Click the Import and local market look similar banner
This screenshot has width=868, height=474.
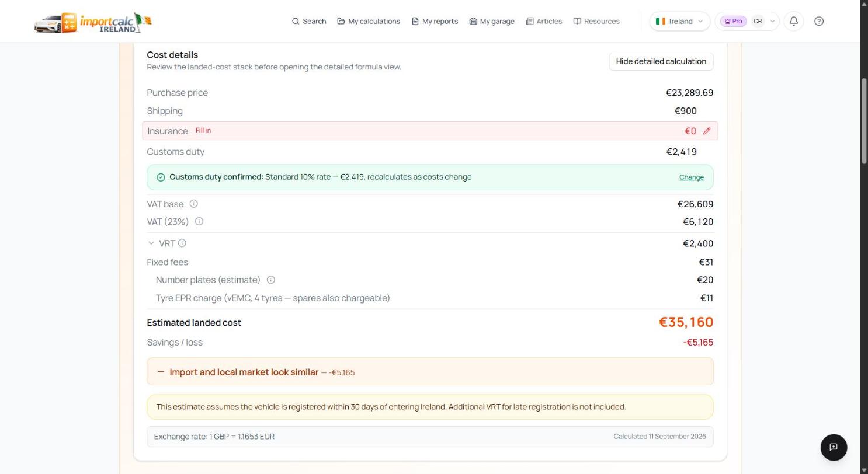[430, 372]
